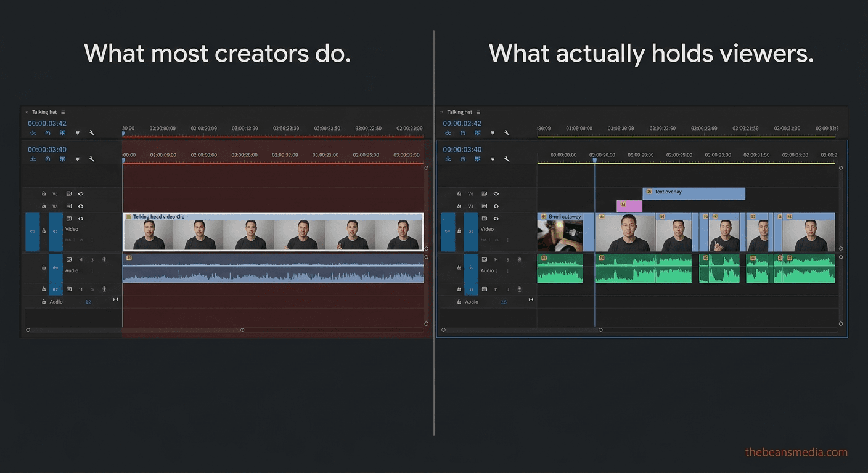Screen dimensions: 868x473
Task: Open wrench settings under timecode 00:00:03:42
Action: click(x=92, y=133)
